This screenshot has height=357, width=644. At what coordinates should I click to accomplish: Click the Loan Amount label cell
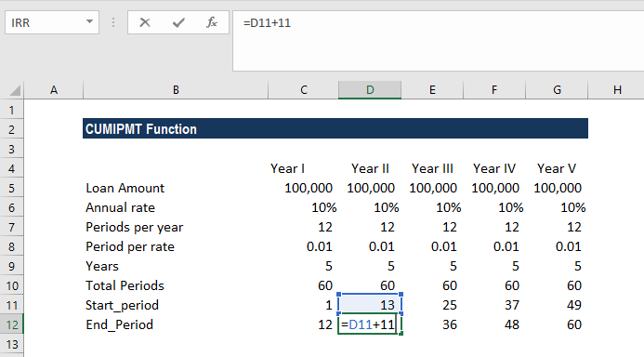pyautogui.click(x=176, y=188)
